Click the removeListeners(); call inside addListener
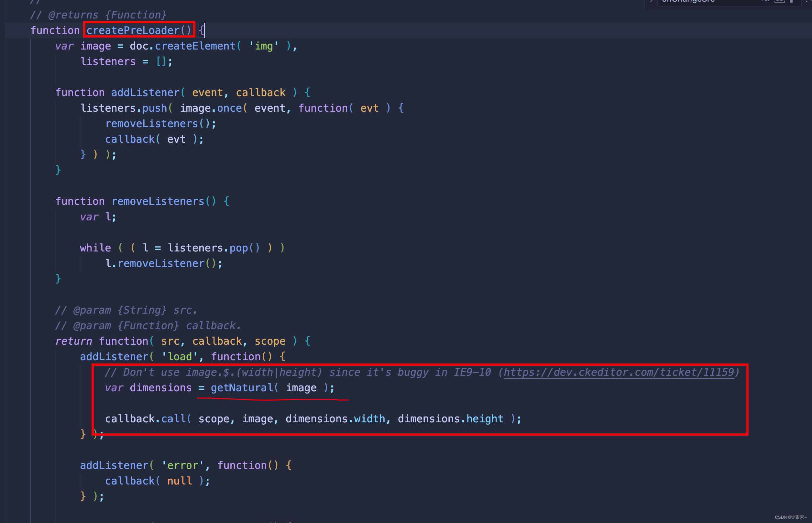This screenshot has height=523, width=812. pos(160,124)
